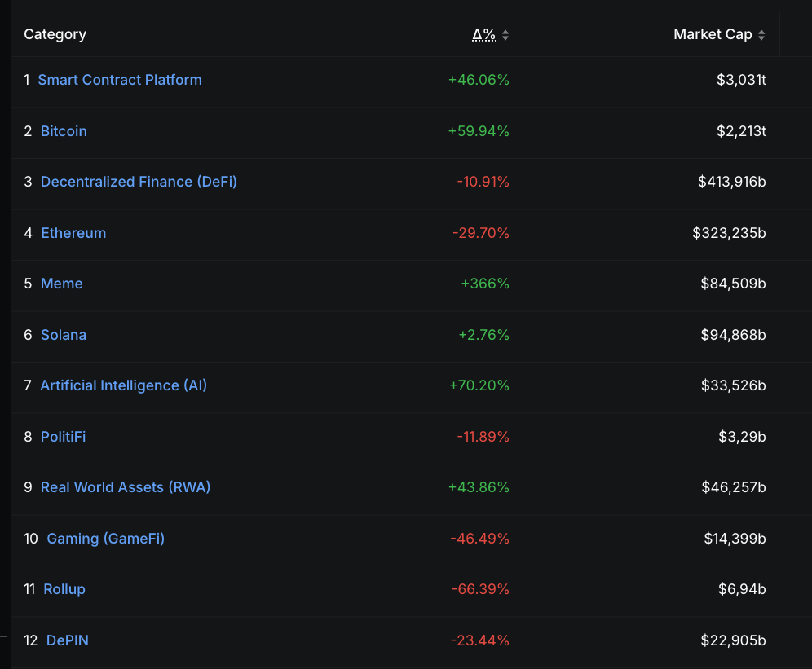Select the $46,257b market cap
The image size is (812, 669).
[x=734, y=487]
